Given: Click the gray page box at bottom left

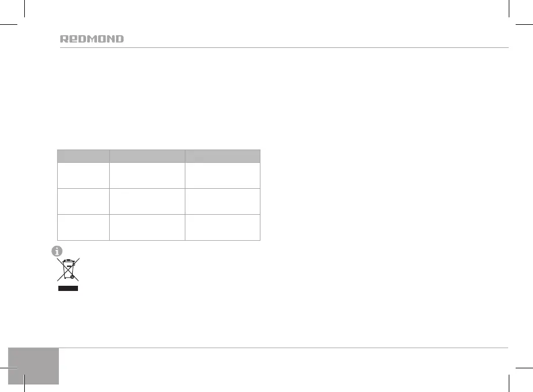Looking at the screenshot, I should (x=34, y=365).
